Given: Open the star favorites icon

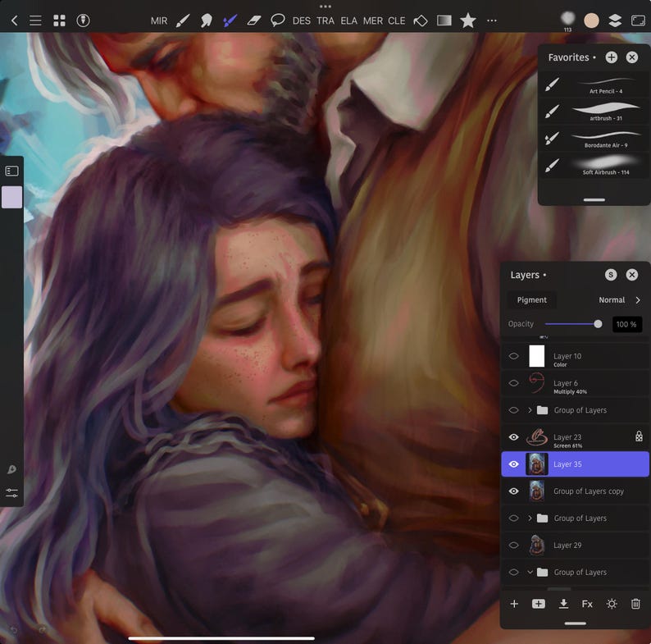Looking at the screenshot, I should [x=468, y=20].
